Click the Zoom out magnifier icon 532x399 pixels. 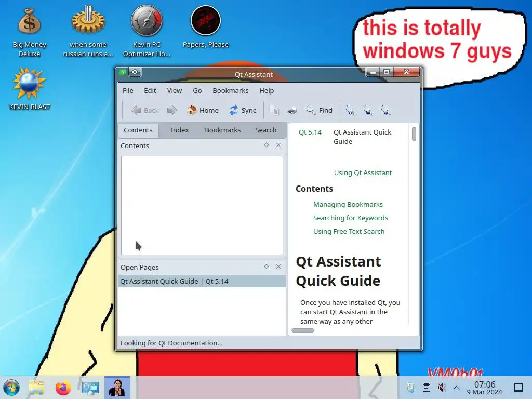tap(368, 110)
